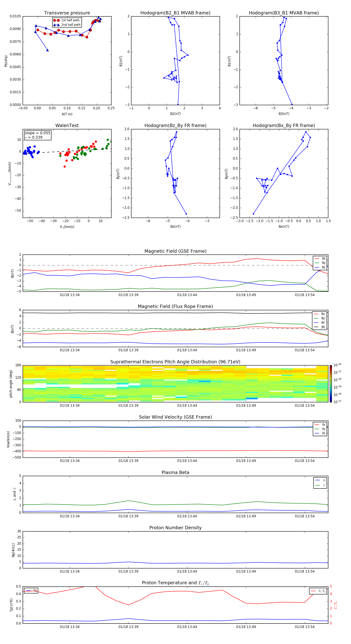The image size is (351, 644).
Task: Click 'pitch angle (deg)' y-axis label
Action: (11, 384)
